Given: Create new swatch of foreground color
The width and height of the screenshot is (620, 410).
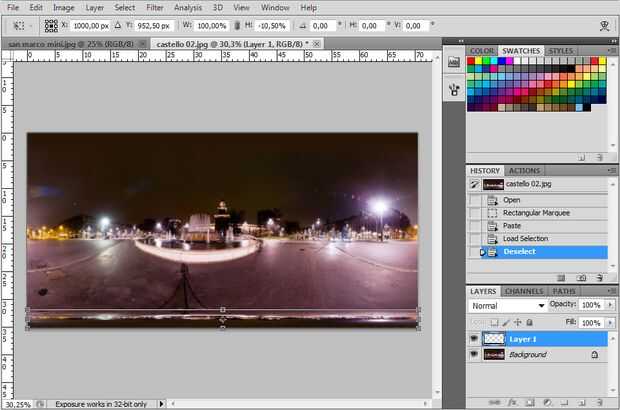Looking at the screenshot, I should [x=581, y=157].
